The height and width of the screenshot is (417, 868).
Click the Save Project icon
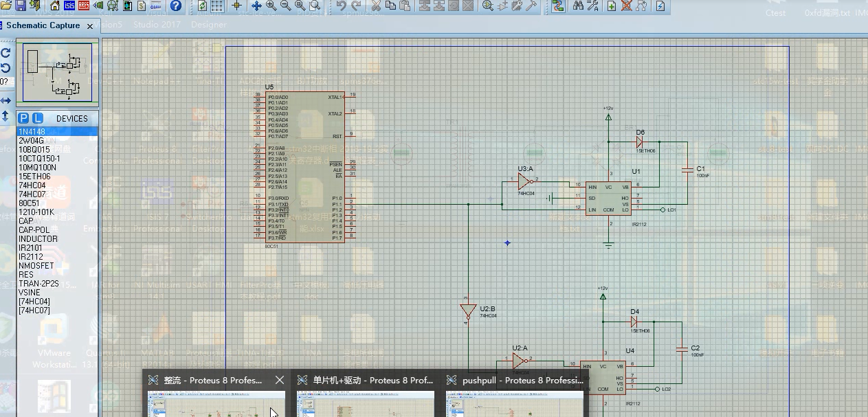click(21, 5)
